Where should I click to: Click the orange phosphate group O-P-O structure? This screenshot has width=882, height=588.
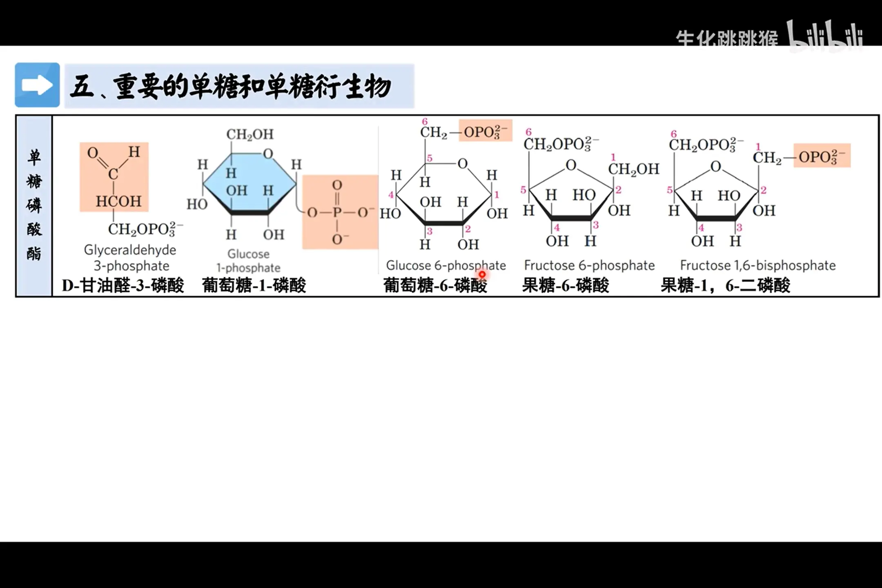tap(340, 212)
